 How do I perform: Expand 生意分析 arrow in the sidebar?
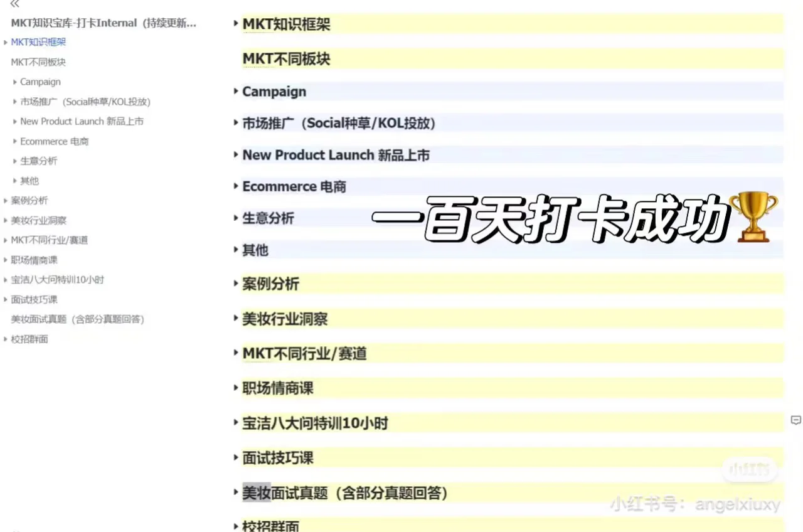tap(15, 161)
